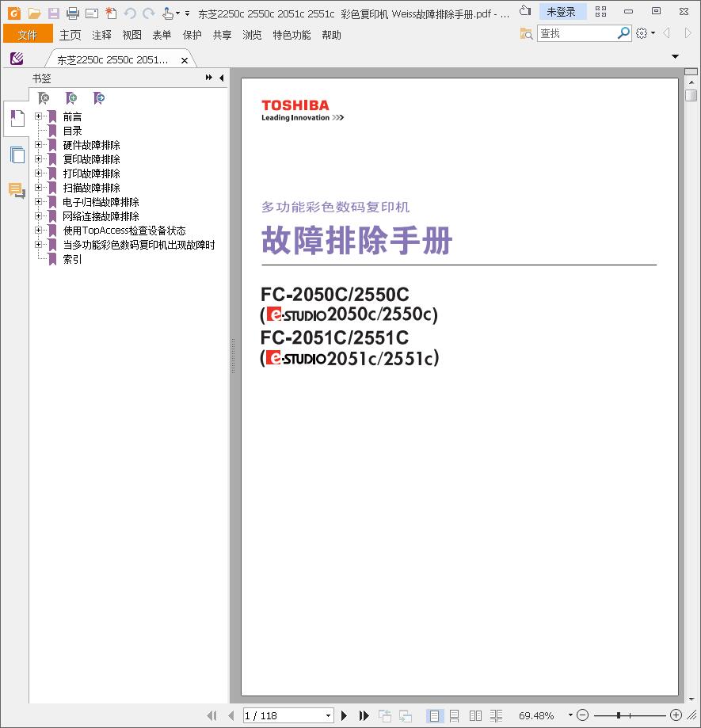Redo action in quick toolbar
This screenshot has width=701, height=728.
(x=149, y=13)
